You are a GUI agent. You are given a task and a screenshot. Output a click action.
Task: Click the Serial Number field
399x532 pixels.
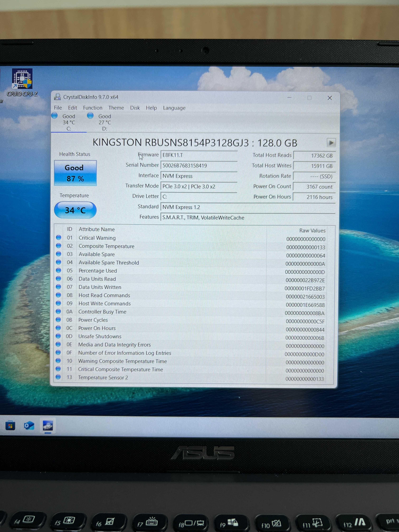199,166
